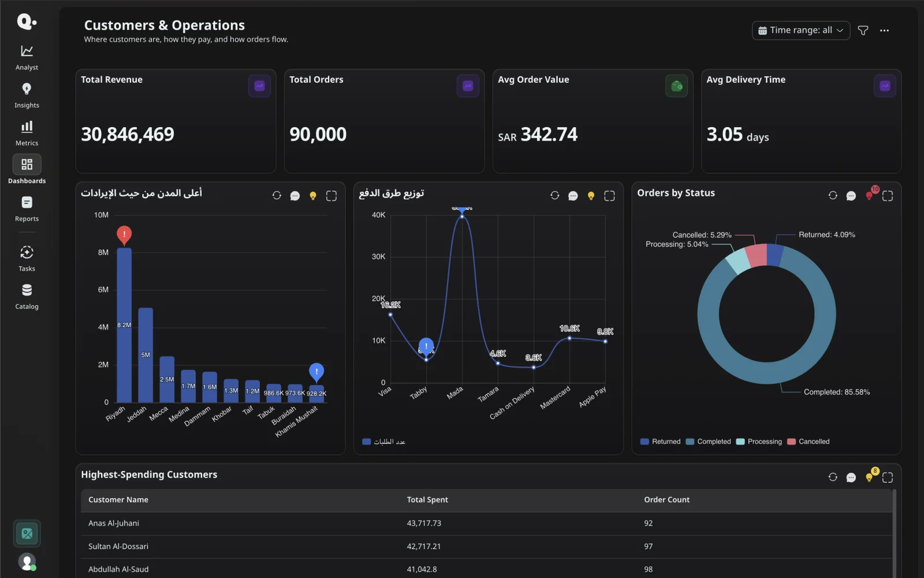Click the Avg Delivery Time card icon
This screenshot has height=578, width=924.
pyautogui.click(x=885, y=86)
